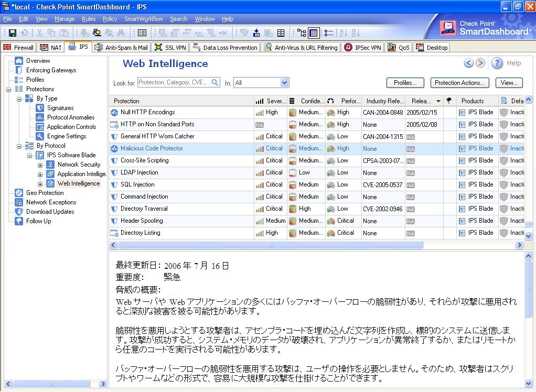
Task: Click the Severity bars column header icon
Action: coord(260,101)
